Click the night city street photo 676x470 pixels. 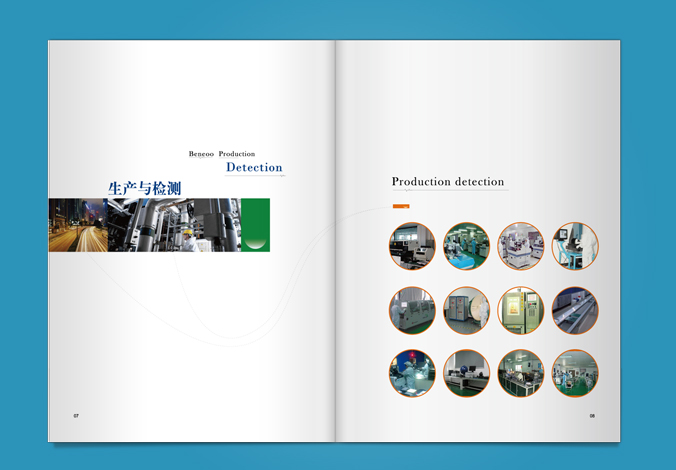click(77, 225)
